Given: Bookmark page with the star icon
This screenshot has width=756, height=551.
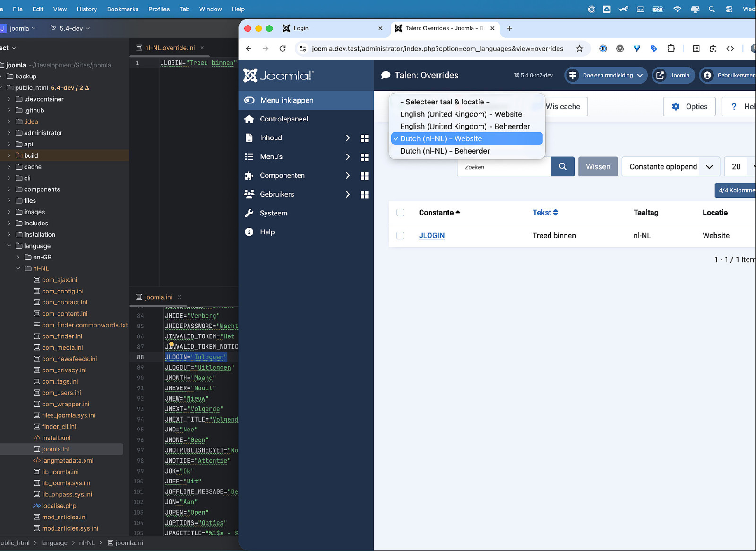Looking at the screenshot, I should tap(579, 49).
